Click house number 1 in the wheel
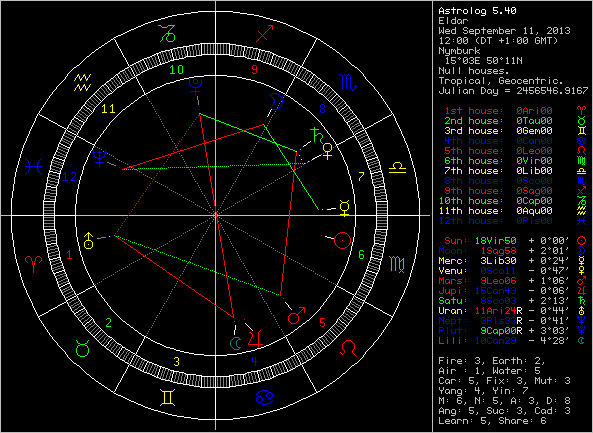Screen dimensions: 593x433 [69, 255]
